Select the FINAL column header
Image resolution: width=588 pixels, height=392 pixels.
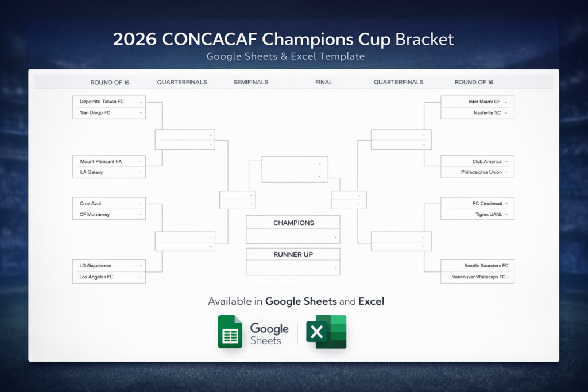[324, 82]
